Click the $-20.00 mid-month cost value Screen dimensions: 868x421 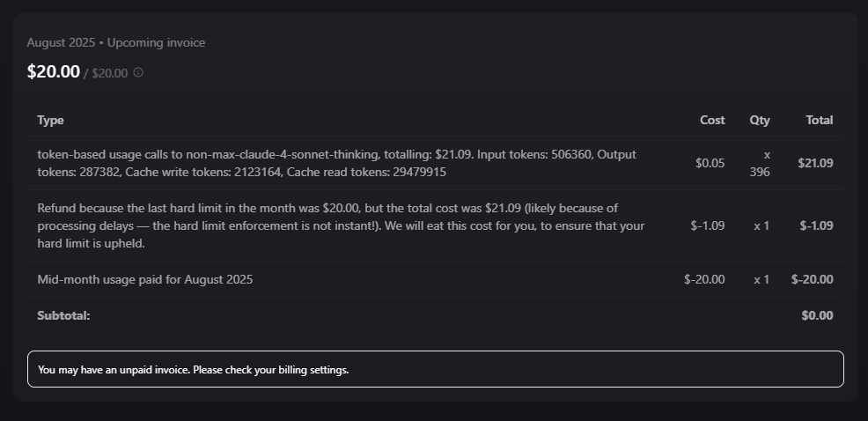pyautogui.click(x=704, y=279)
